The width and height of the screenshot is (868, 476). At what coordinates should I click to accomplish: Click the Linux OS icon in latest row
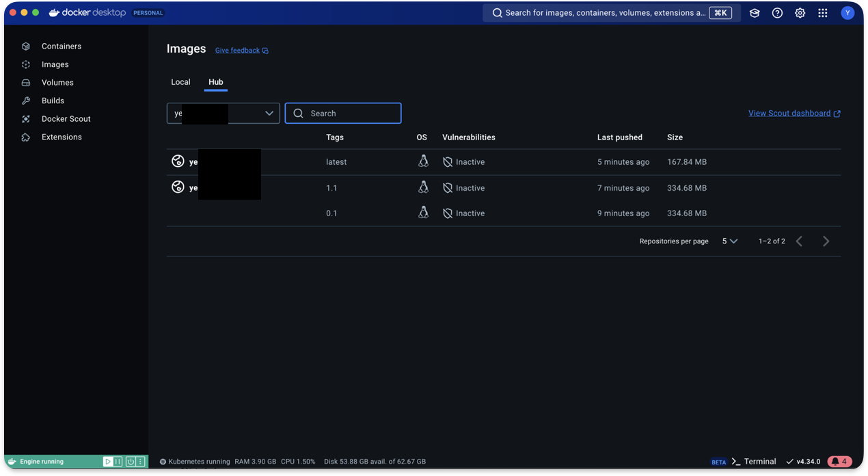click(424, 161)
